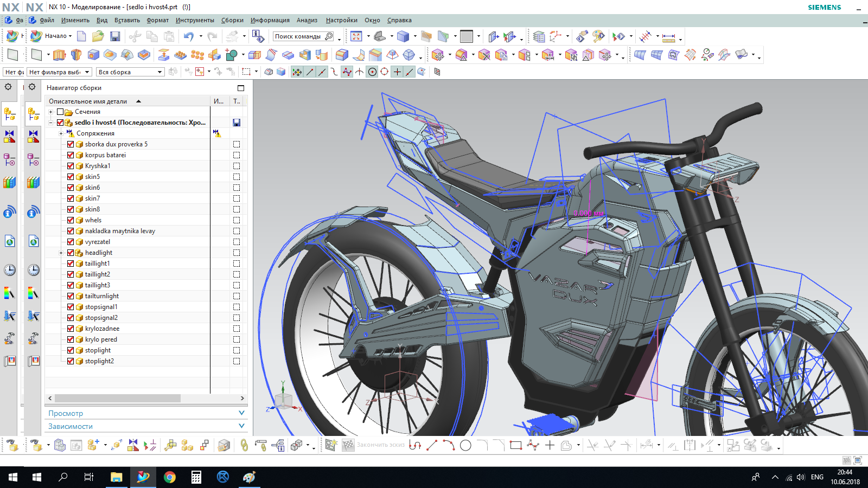Undo the last action
The height and width of the screenshot is (488, 868).
[x=189, y=36]
